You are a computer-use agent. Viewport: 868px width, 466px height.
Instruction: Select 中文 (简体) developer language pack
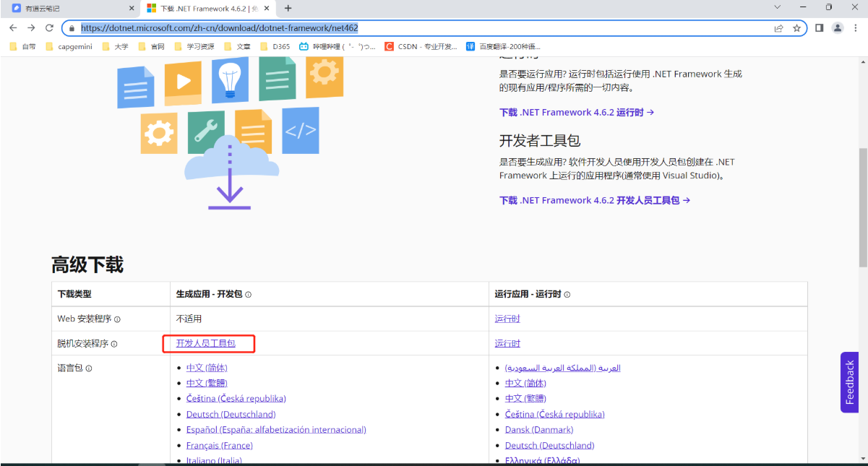tap(207, 367)
